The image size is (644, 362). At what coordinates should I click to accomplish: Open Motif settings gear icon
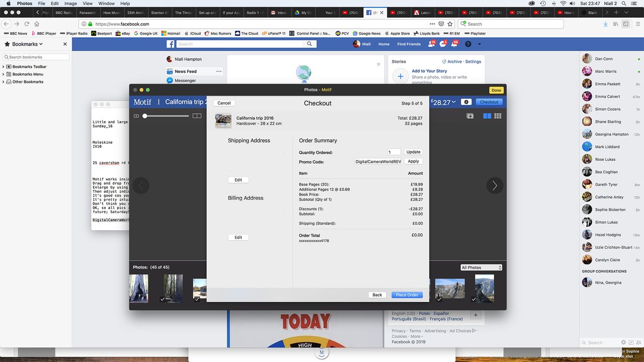point(466,102)
